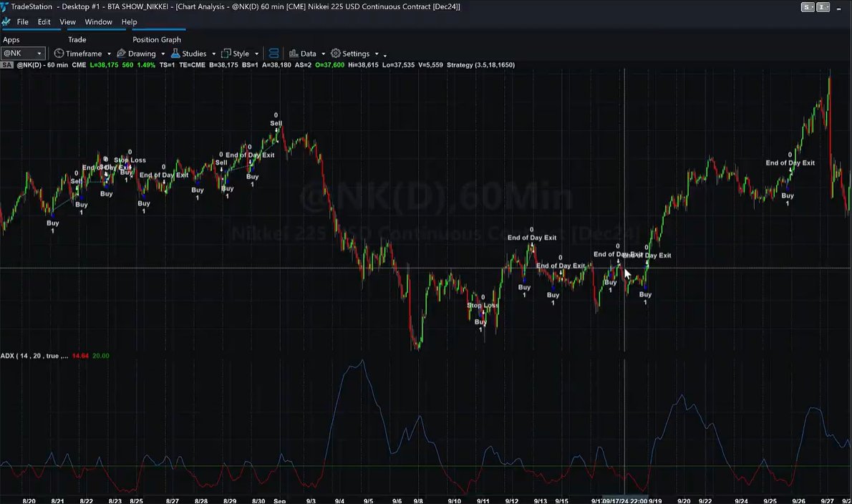Click the stacked bars icon after Style
The image size is (852, 504).
[273, 53]
